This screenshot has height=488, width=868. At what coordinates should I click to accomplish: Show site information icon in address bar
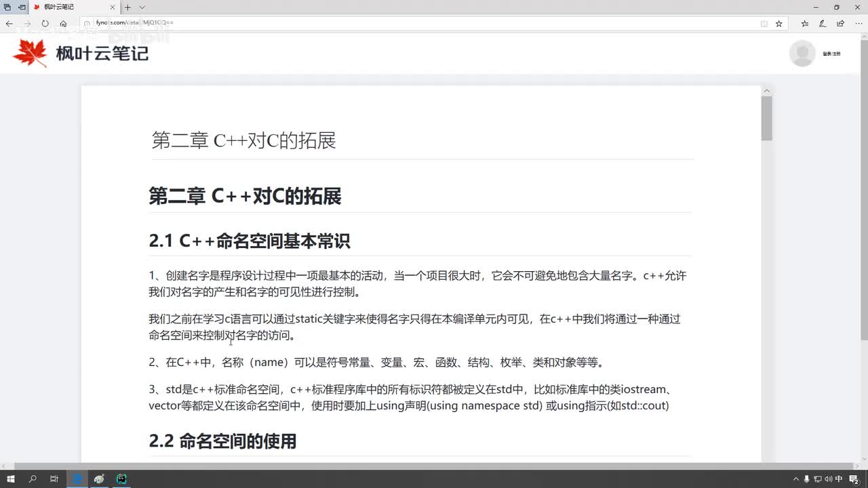[87, 23]
